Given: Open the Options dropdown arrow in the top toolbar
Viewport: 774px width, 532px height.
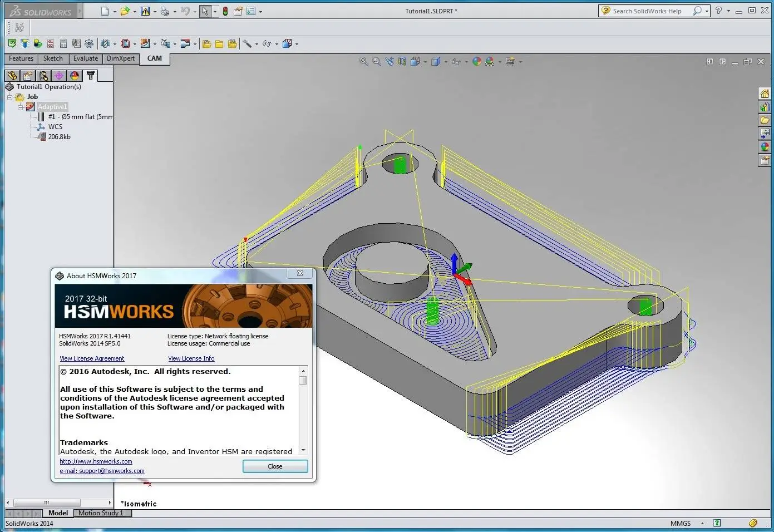Looking at the screenshot, I should [260, 12].
